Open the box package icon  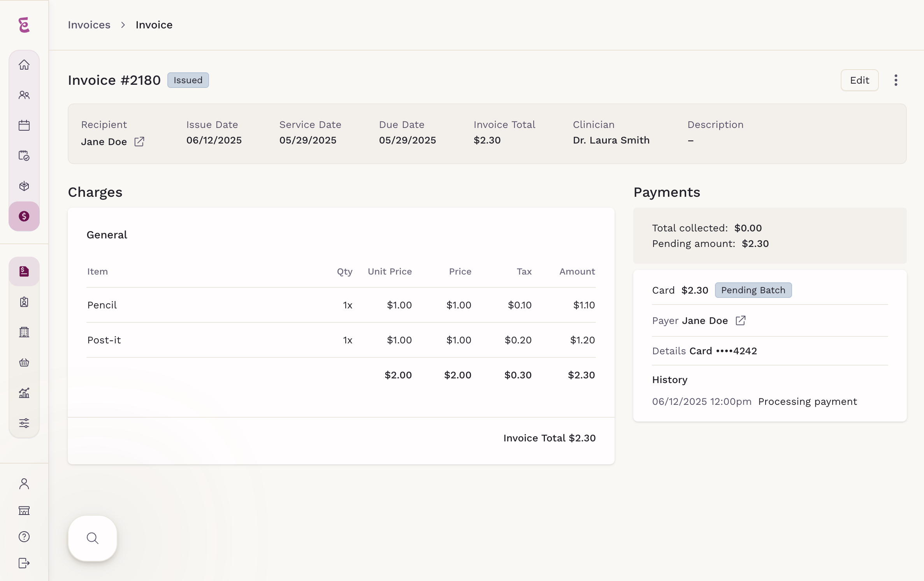(x=24, y=186)
